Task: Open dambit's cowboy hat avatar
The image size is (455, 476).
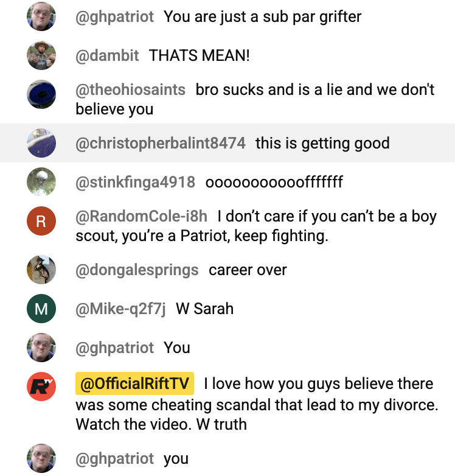Action: [41, 55]
